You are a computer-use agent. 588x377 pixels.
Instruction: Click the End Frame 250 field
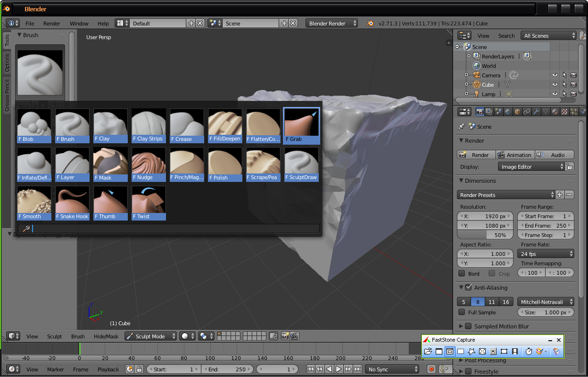546,225
